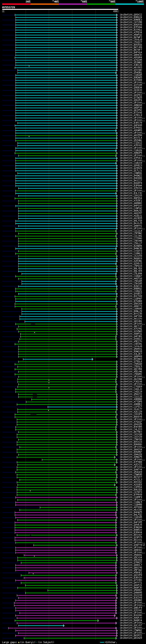Viewport: 146px width, 644px height.
Task: Select the UniRef100_A4QT16 label
Action: pos(131,278)
